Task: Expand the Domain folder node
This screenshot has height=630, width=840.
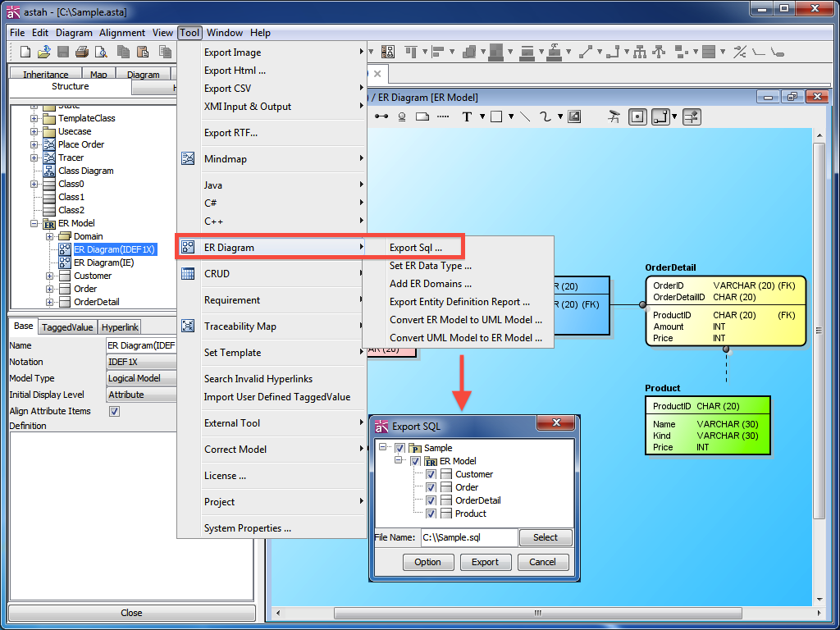Action: coord(50,236)
